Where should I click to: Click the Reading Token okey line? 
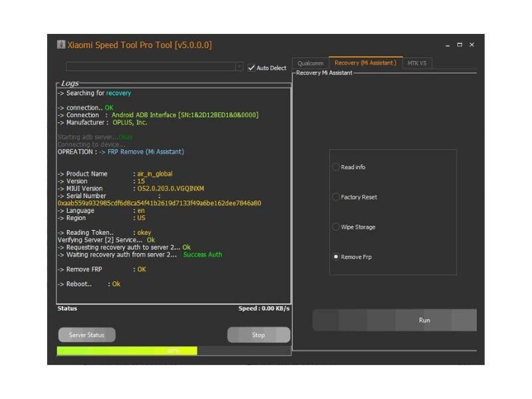click(x=104, y=233)
